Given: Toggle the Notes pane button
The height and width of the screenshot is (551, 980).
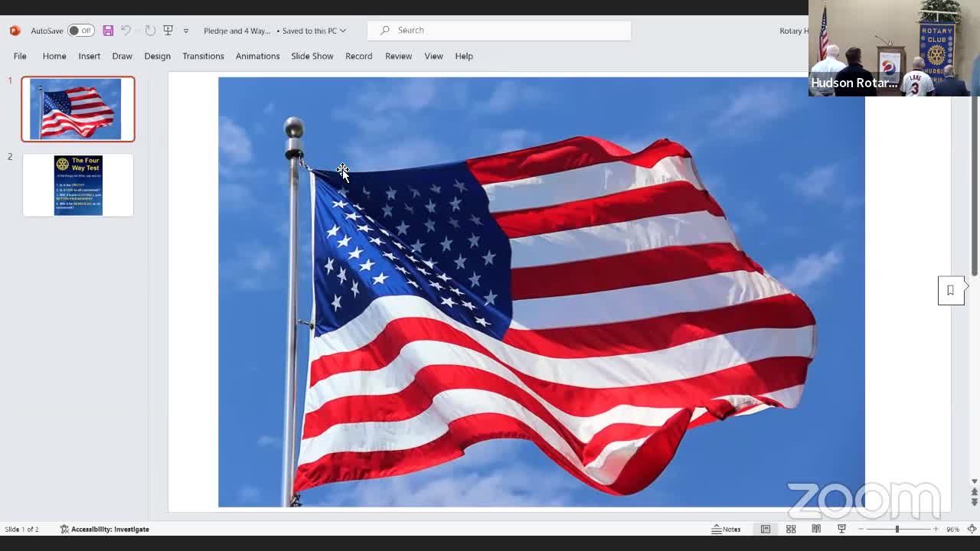Looking at the screenshot, I should pyautogui.click(x=726, y=529).
